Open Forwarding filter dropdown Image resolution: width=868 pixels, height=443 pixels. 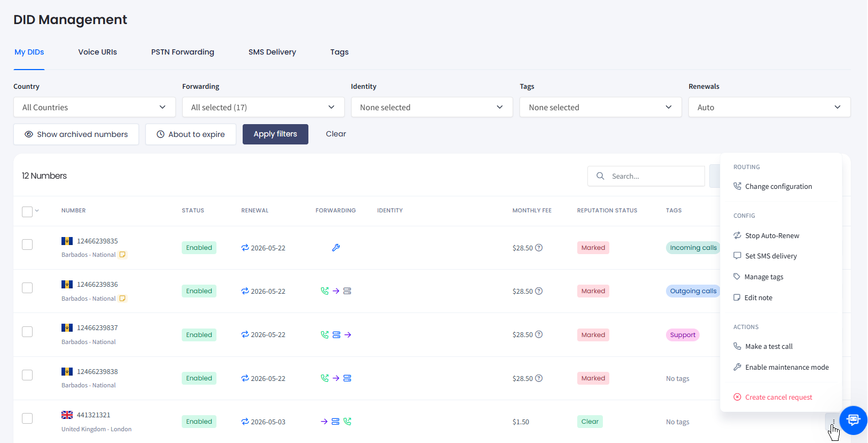pyautogui.click(x=263, y=107)
